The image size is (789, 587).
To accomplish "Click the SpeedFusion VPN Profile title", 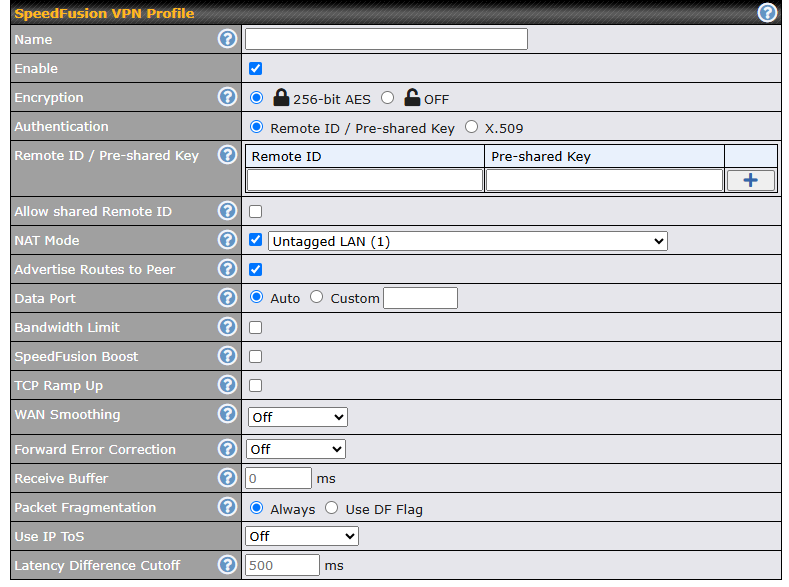I will 104,13.
